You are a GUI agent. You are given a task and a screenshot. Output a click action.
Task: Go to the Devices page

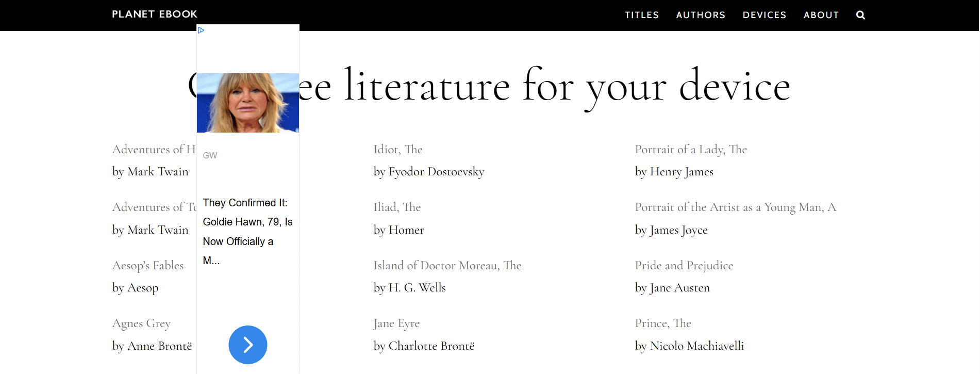[x=765, y=15]
